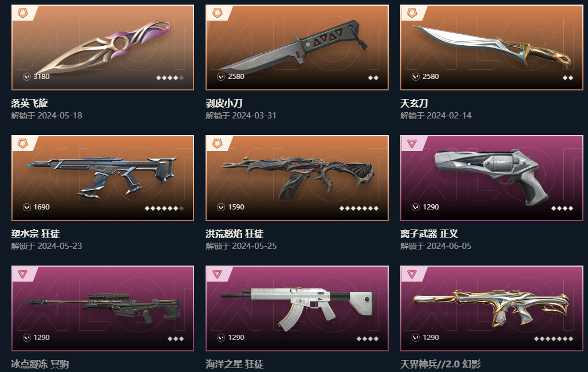Click the orange tier badge on 剥皮小刀 card
Screen dimensions: 588x372
[x=217, y=14]
